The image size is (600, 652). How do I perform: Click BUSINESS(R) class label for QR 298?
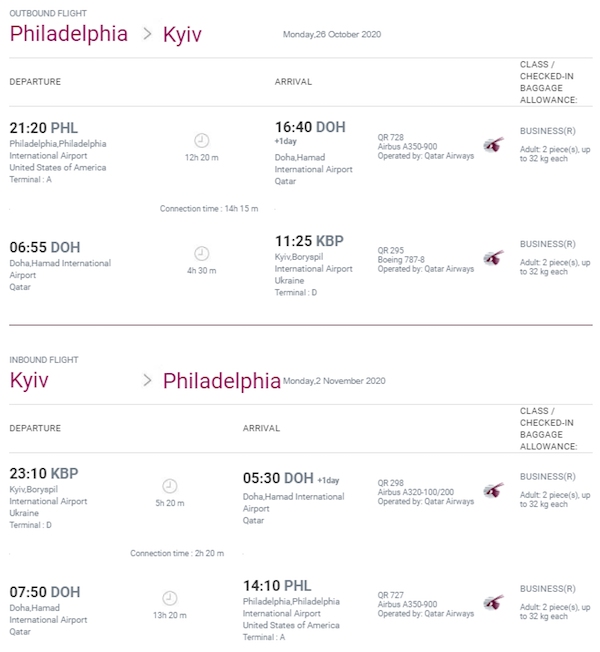coord(548,477)
